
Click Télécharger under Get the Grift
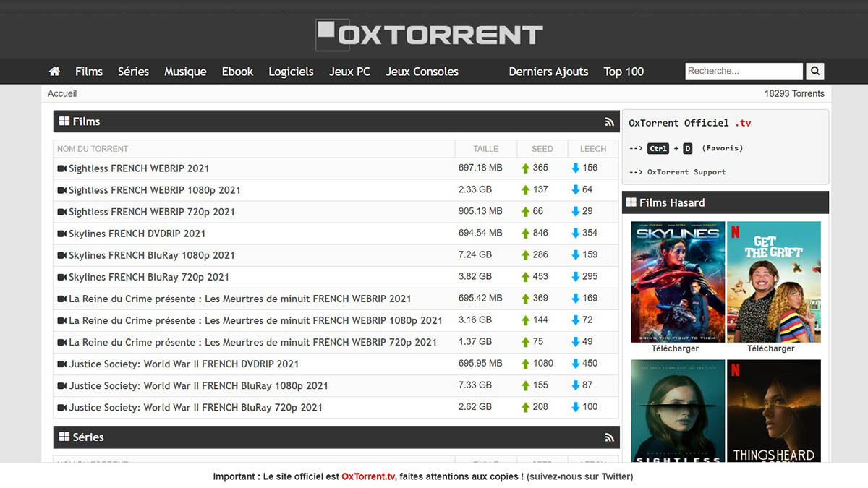[x=771, y=348]
